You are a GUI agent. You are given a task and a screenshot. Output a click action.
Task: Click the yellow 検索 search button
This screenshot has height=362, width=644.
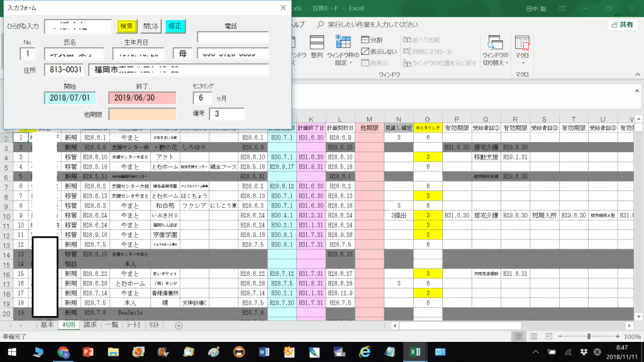127,26
